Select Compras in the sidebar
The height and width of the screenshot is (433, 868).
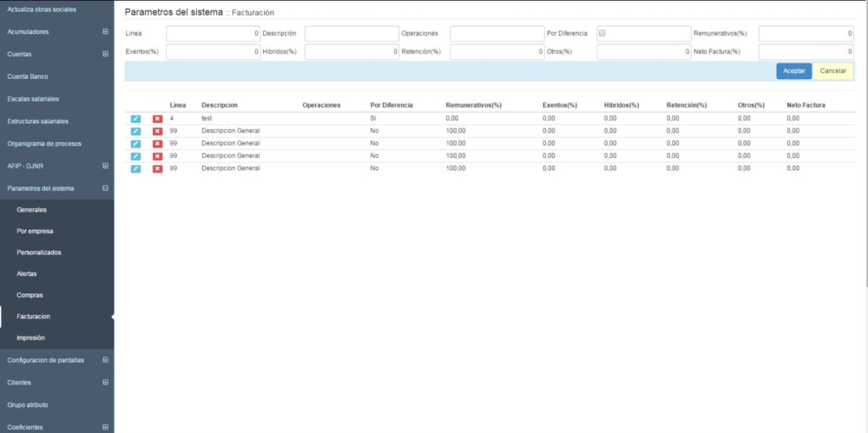pyautogui.click(x=30, y=295)
